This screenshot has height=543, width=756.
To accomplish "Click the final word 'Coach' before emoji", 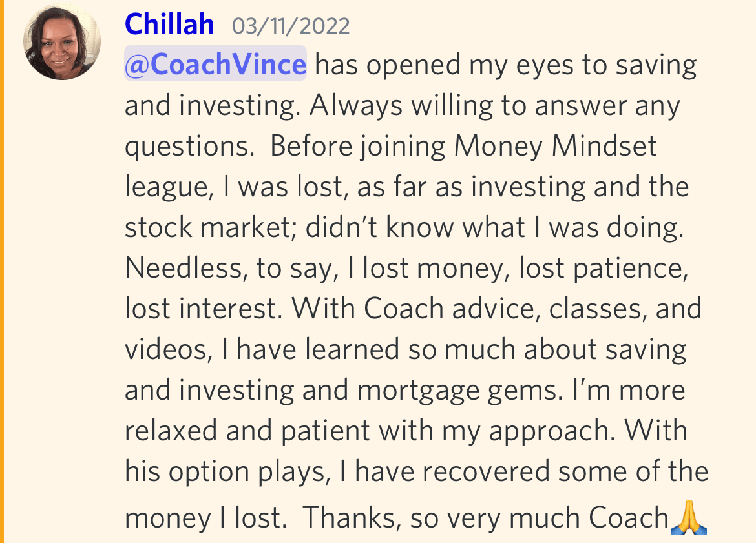I will pyautogui.click(x=628, y=517).
